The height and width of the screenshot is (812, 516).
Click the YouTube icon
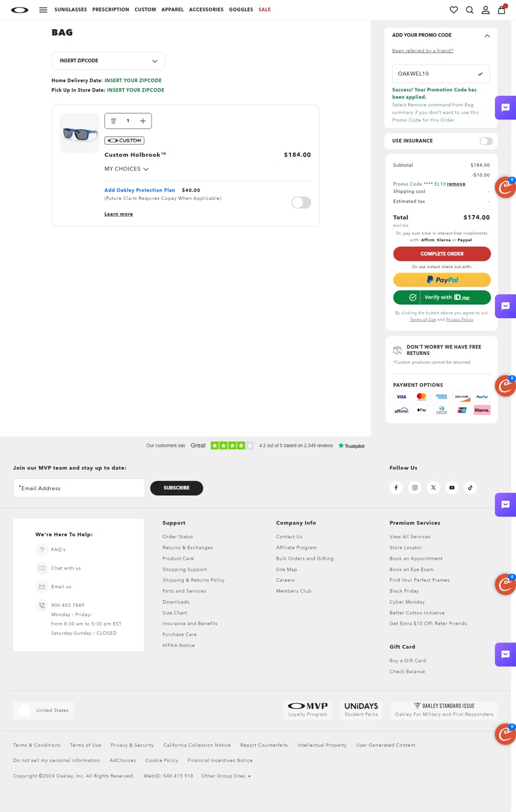(452, 488)
